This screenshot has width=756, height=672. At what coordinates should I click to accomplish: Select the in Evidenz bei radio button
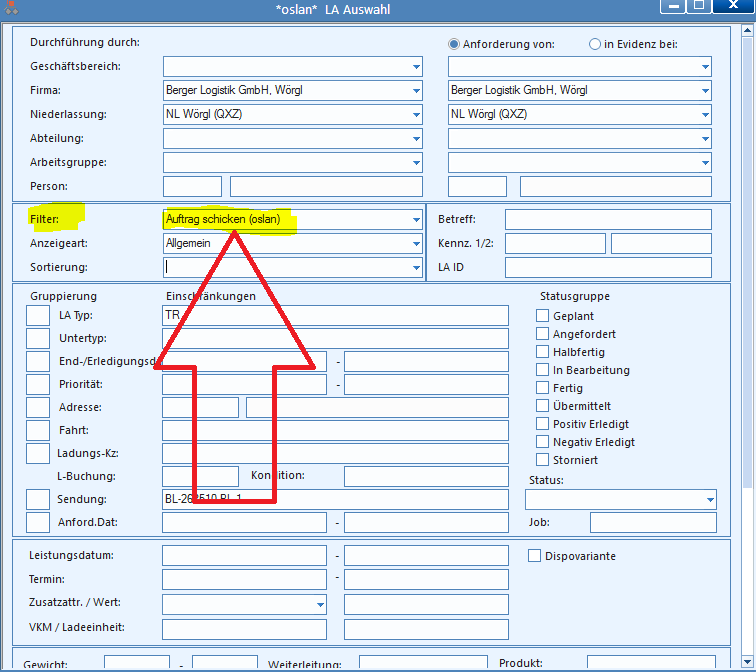tap(594, 44)
